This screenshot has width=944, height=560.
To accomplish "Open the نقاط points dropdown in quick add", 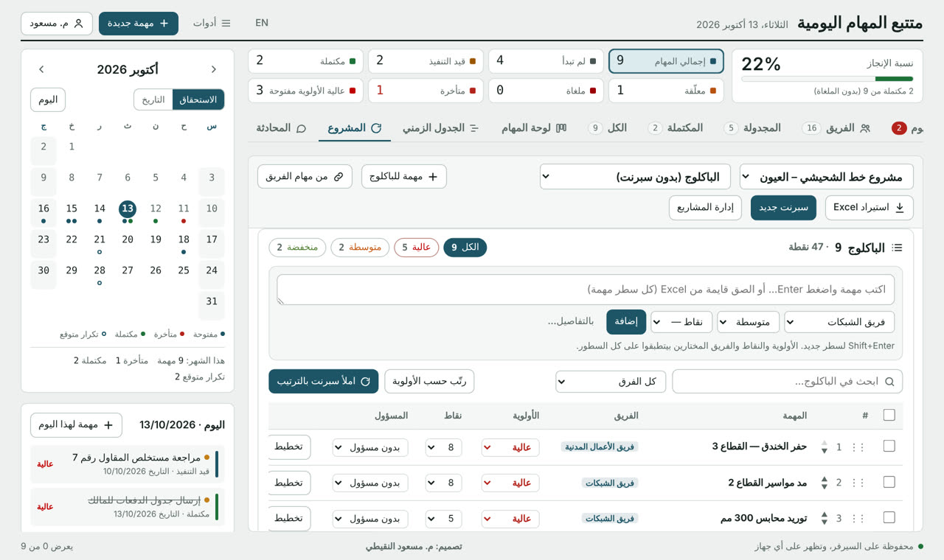I will coord(681,322).
